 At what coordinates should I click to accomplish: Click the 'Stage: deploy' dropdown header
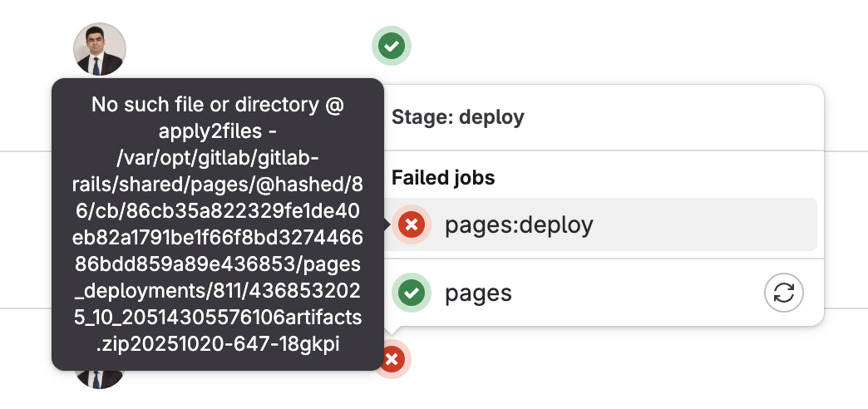point(458,117)
